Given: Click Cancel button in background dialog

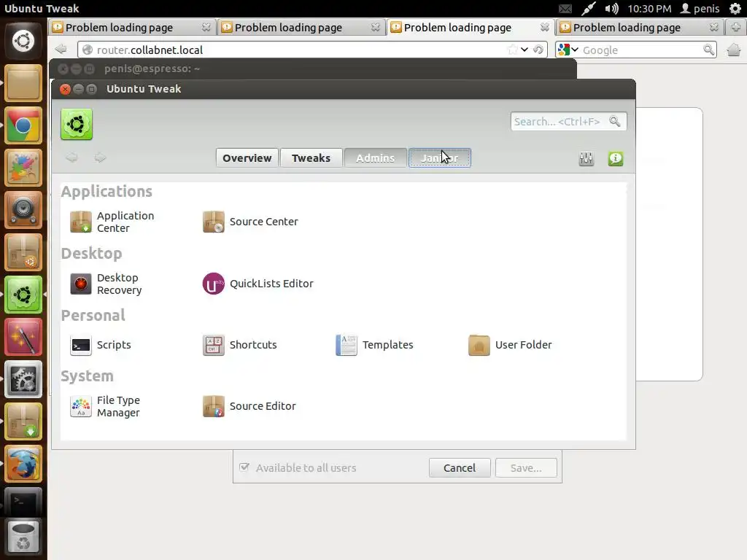Looking at the screenshot, I should pyautogui.click(x=460, y=468).
